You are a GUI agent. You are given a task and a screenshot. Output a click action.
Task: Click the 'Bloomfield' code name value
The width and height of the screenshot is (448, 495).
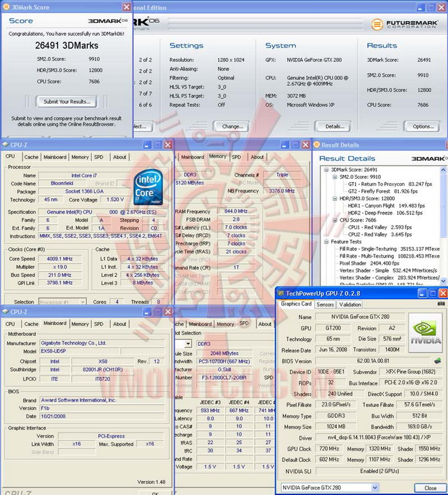point(62,183)
